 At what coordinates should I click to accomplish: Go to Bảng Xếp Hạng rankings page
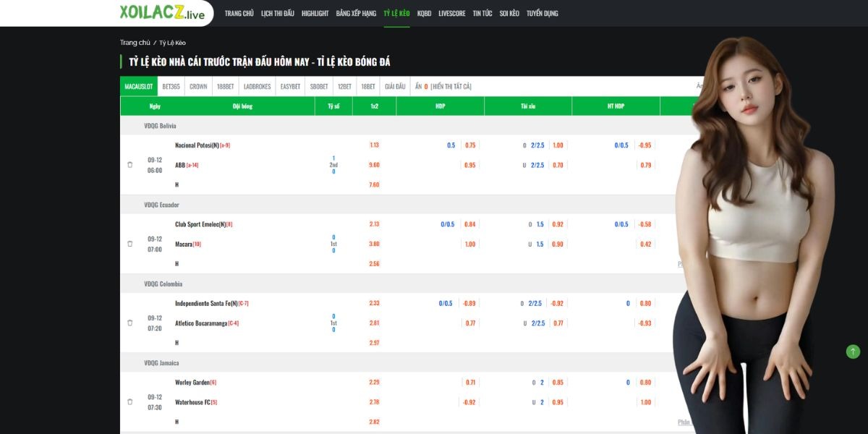[x=356, y=13]
